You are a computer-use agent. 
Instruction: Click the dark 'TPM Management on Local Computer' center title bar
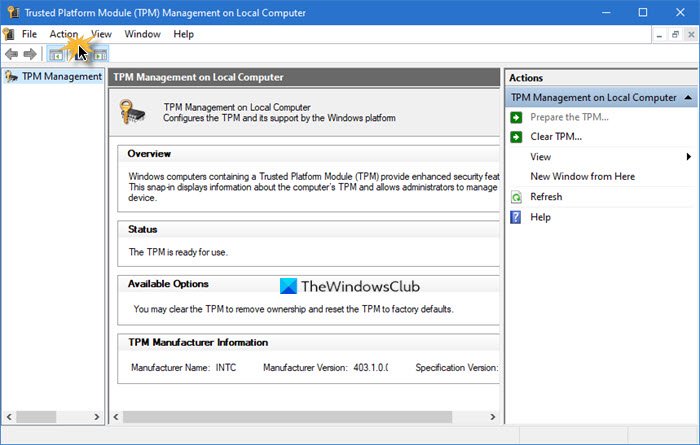(x=304, y=77)
